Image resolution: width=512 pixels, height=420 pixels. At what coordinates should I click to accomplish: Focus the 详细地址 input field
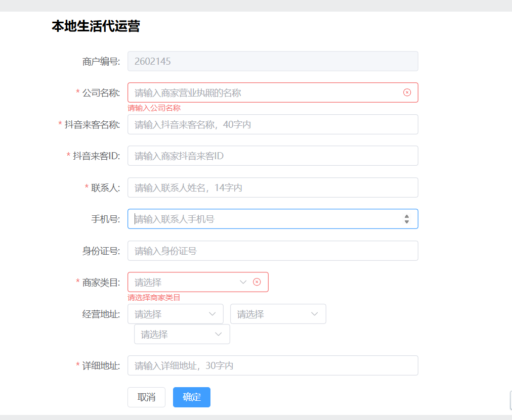click(273, 365)
